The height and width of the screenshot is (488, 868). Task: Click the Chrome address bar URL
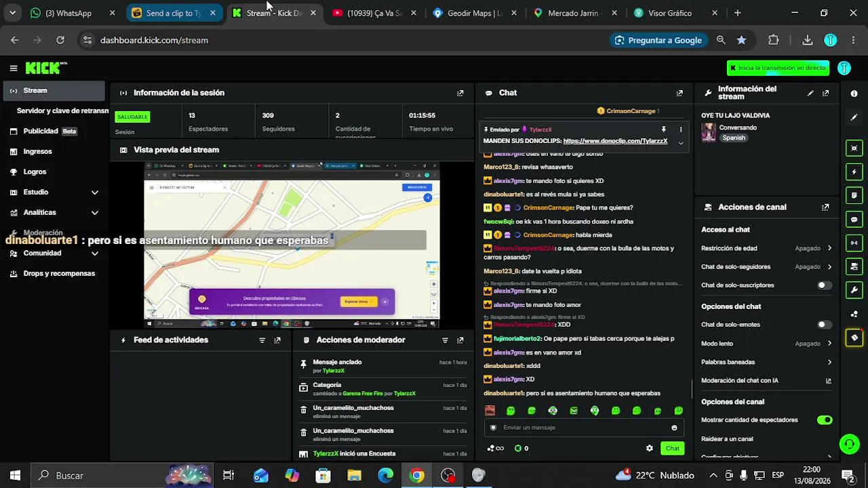tap(154, 40)
